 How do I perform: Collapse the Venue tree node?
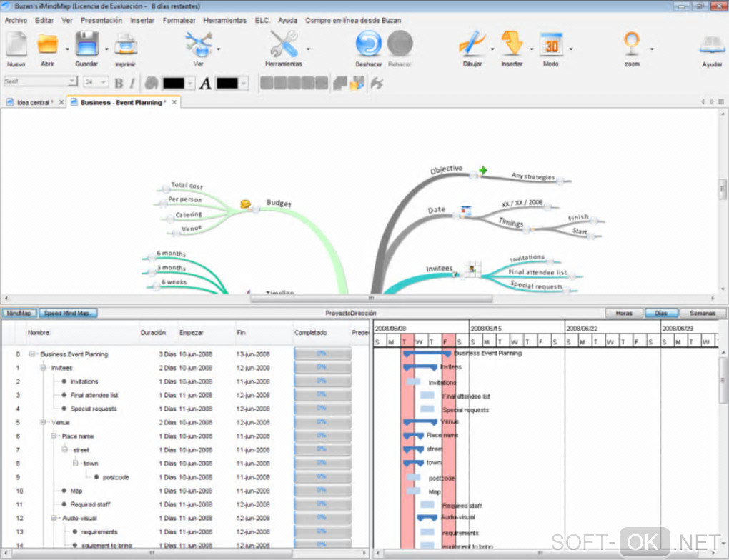point(43,422)
